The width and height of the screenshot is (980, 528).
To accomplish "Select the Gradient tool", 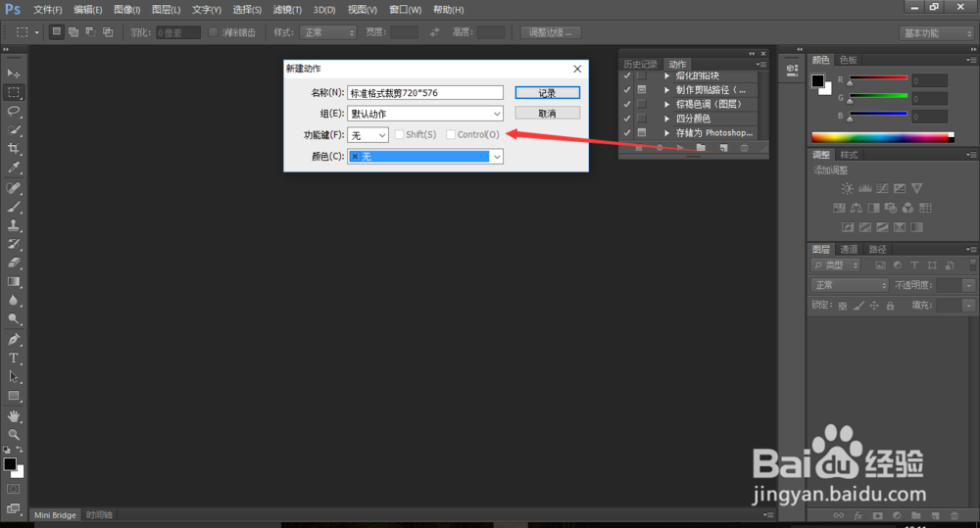I will point(13,282).
